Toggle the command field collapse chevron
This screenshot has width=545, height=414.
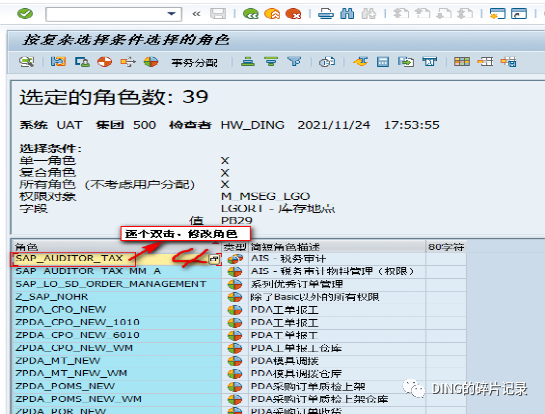tap(196, 14)
